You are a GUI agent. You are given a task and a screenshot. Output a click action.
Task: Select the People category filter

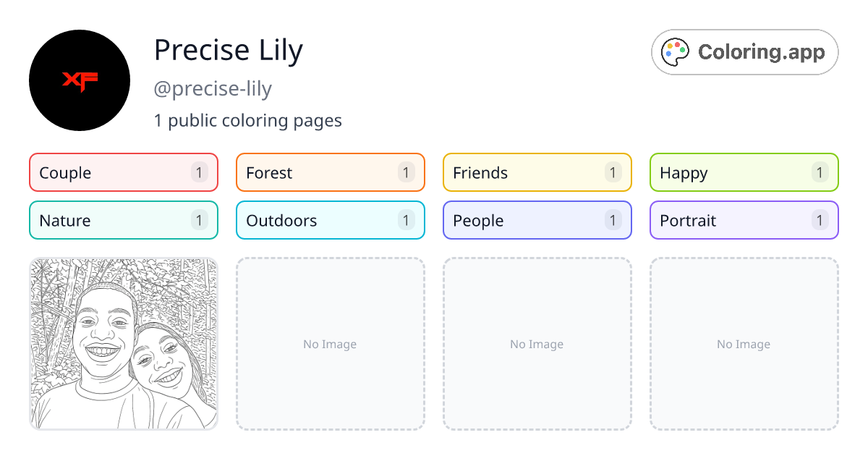click(537, 220)
